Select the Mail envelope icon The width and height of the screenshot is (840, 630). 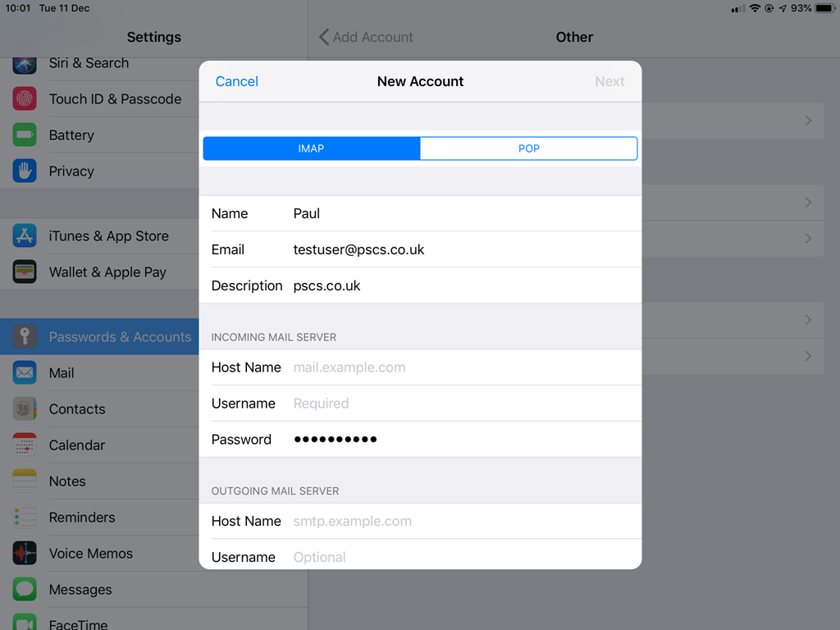[25, 373]
